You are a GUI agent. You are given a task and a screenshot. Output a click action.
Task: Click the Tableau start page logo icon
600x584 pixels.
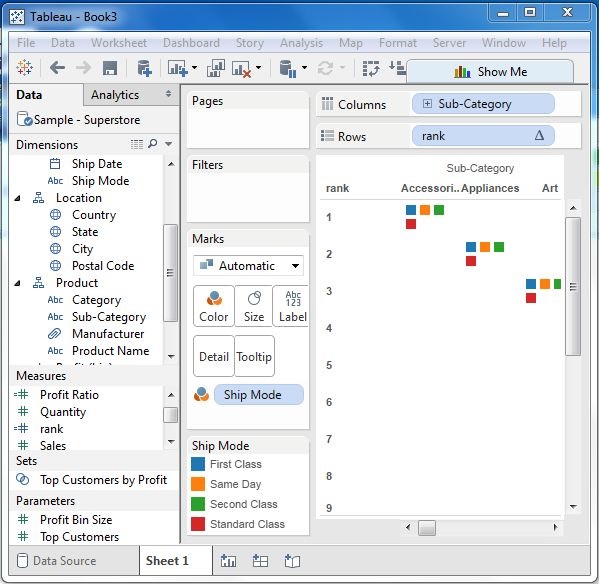point(25,68)
